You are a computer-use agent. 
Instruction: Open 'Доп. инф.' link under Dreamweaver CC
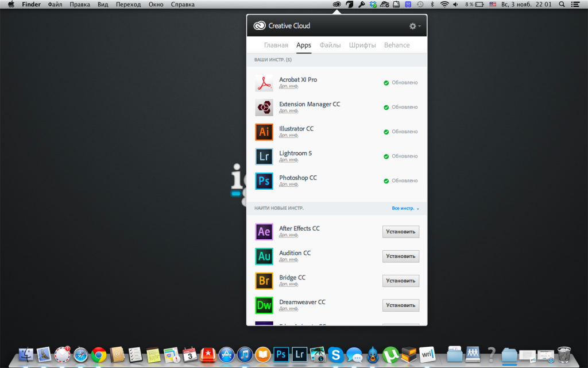click(288, 309)
